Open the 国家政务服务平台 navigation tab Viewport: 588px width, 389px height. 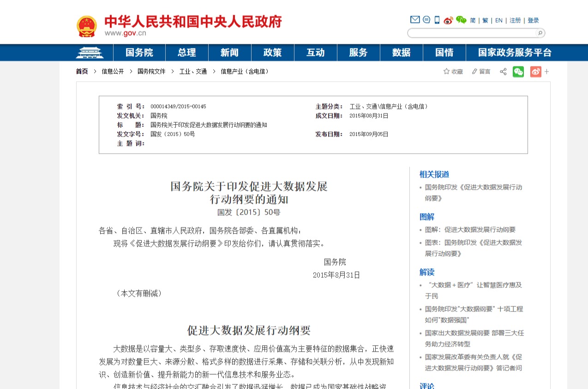point(515,53)
